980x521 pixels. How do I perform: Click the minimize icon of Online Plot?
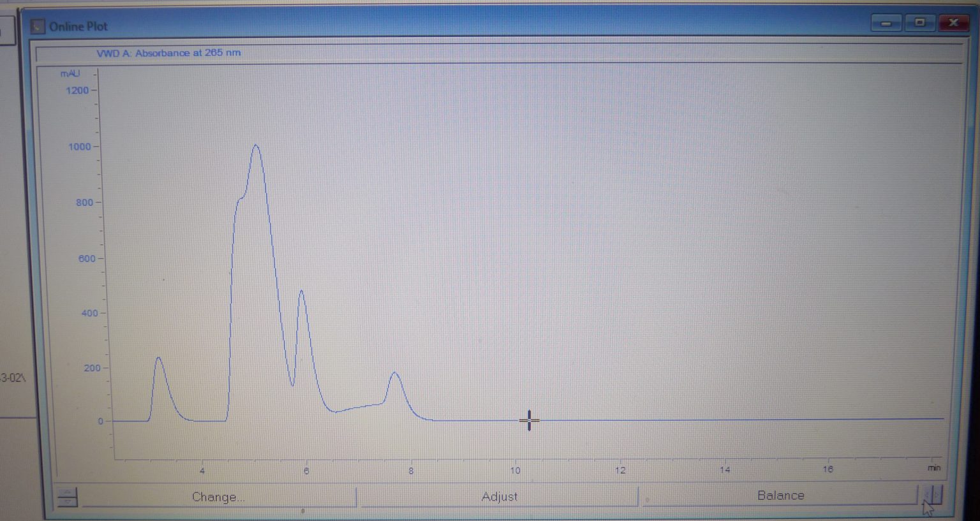coord(885,23)
